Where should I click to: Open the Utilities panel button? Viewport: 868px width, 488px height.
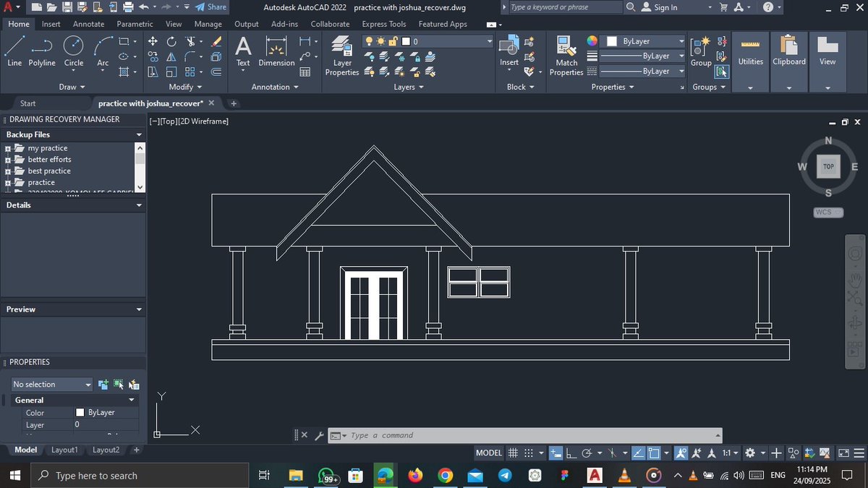point(751,61)
